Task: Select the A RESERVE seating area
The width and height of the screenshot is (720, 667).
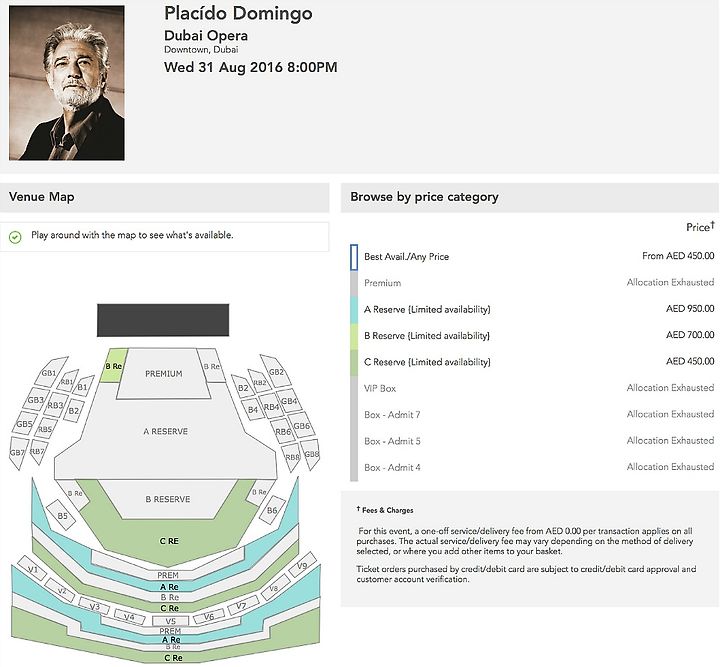Action: coord(165,432)
